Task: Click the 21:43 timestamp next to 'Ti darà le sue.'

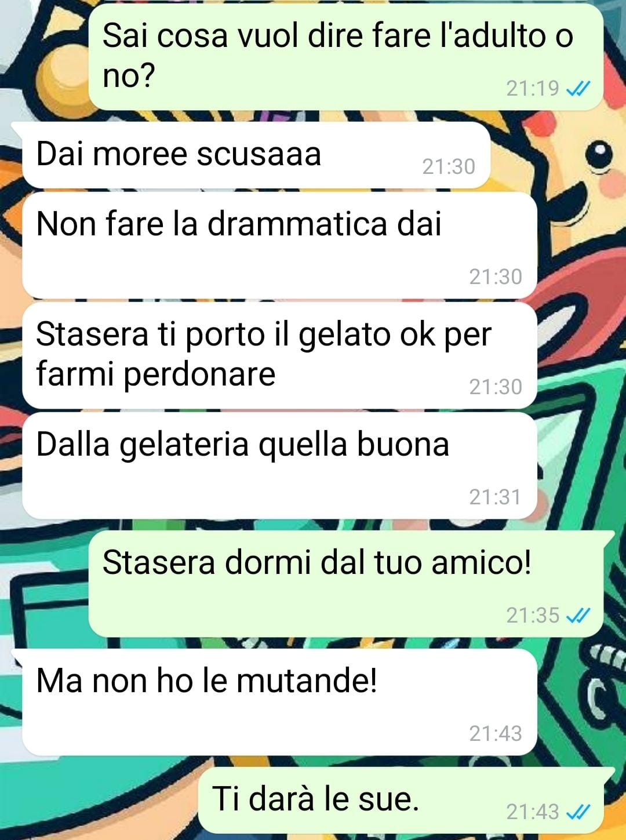Action: pos(532,812)
